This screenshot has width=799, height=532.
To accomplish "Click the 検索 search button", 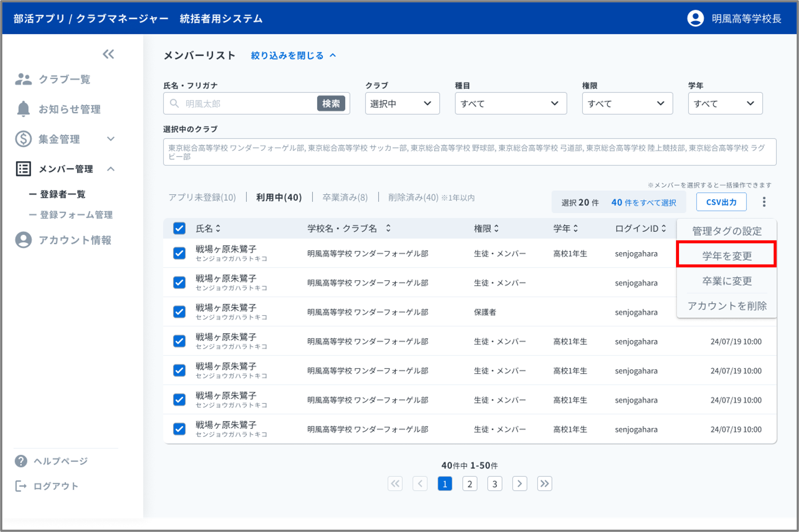I will coord(331,103).
